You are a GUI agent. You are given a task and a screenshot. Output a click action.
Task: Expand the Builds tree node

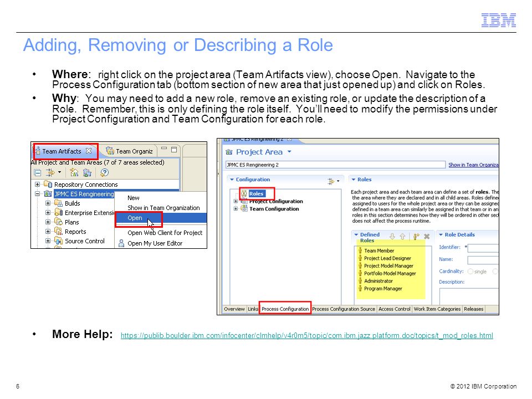pos(48,203)
